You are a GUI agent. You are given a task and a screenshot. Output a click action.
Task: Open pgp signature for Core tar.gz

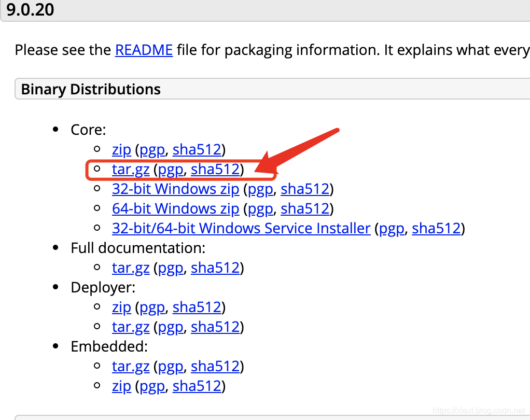click(171, 170)
